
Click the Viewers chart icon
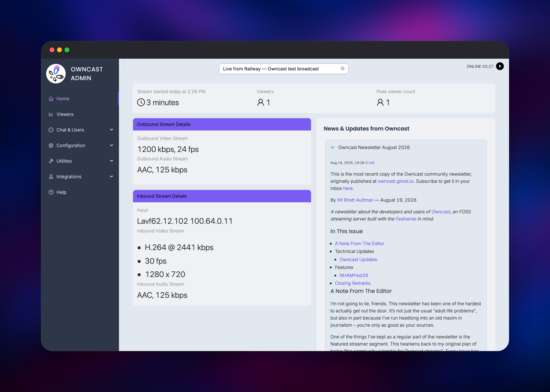(51, 114)
